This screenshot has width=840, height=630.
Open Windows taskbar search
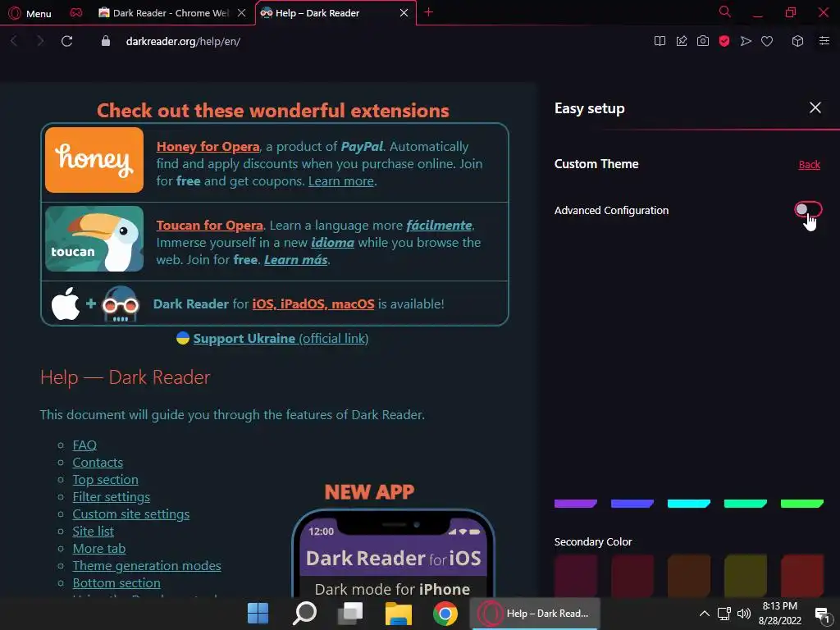coord(305,614)
